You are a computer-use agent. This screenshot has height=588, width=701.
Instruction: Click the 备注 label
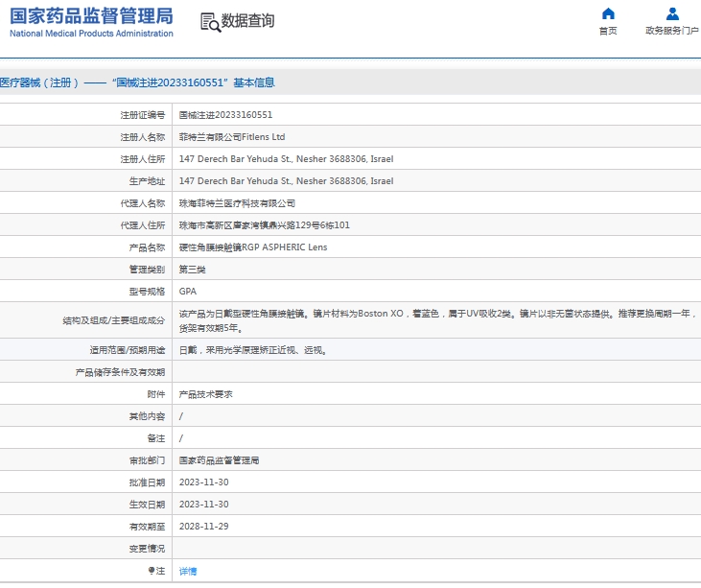coord(156,438)
